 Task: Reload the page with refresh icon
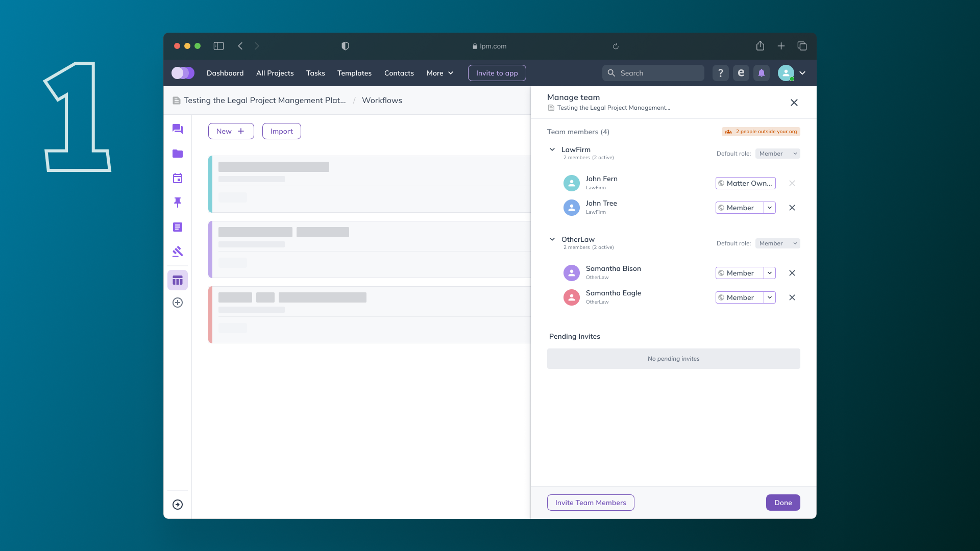tap(616, 46)
